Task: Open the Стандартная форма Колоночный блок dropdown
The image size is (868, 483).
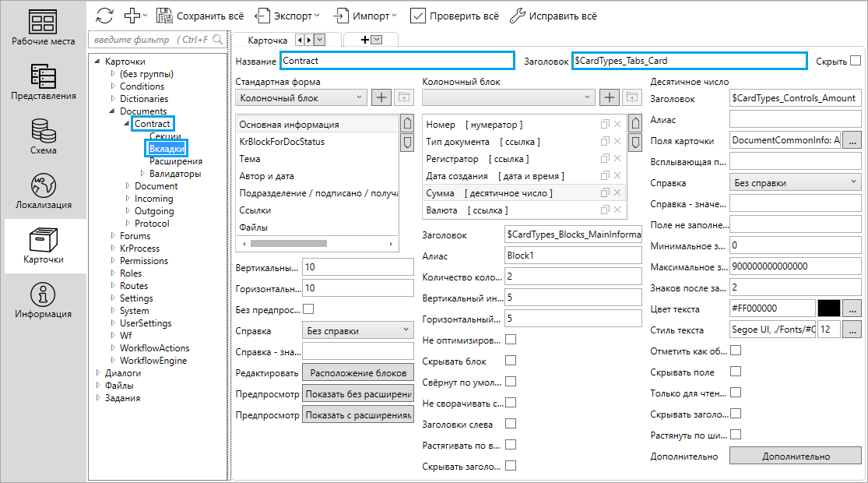Action: (x=300, y=97)
